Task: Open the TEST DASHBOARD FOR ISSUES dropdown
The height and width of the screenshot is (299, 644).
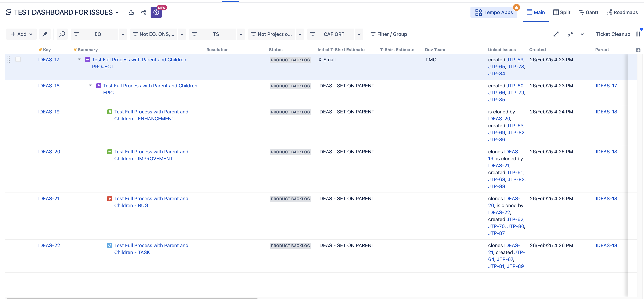Action: (117, 13)
